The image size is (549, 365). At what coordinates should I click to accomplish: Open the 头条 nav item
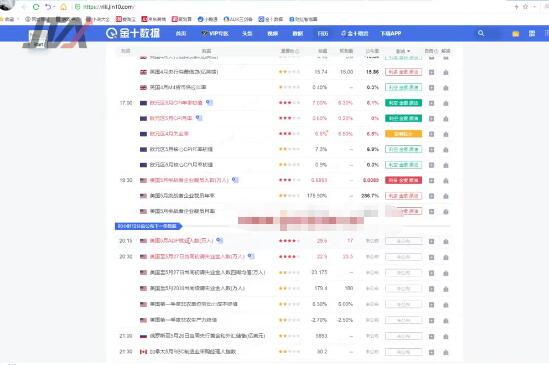(247, 34)
